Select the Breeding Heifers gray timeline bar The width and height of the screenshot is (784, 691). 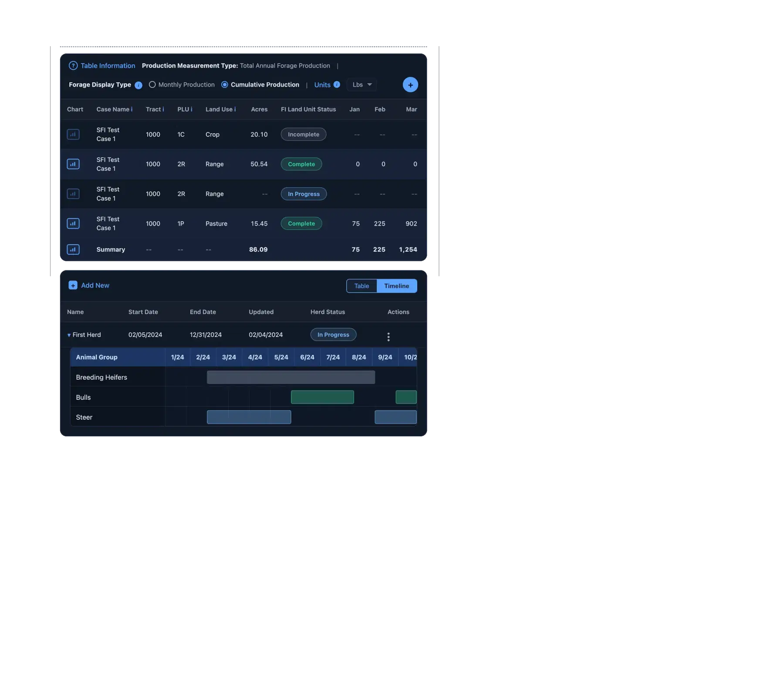[291, 377]
